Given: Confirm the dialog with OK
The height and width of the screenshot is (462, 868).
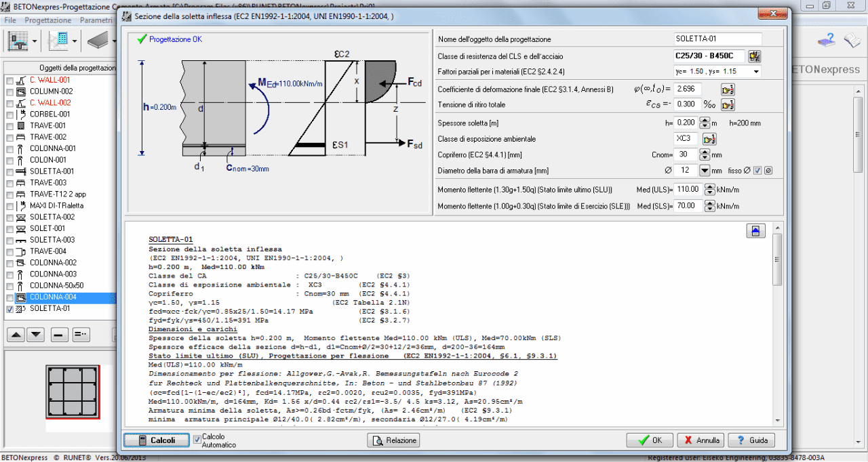Looking at the screenshot, I should coord(650,440).
